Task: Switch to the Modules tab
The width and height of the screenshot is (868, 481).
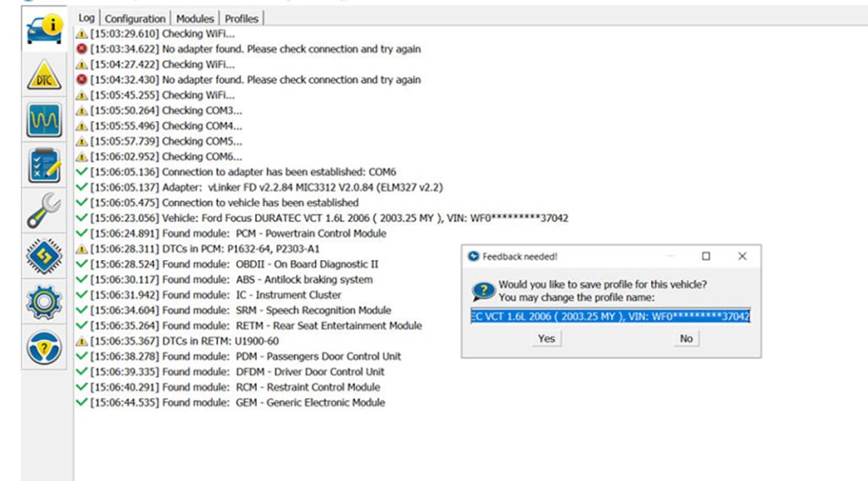Action: 195,19
